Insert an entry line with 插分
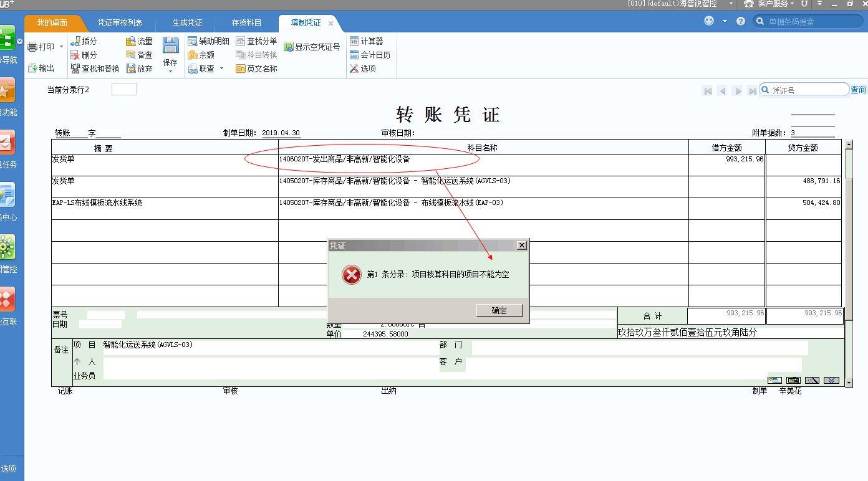 (x=84, y=41)
